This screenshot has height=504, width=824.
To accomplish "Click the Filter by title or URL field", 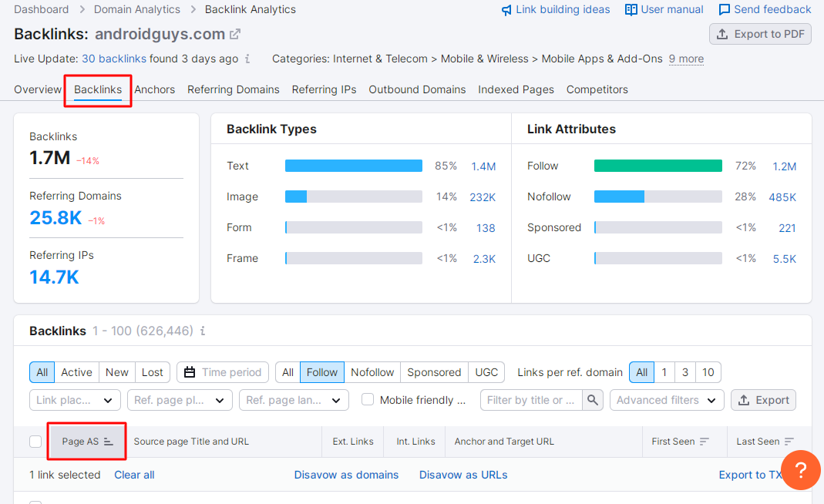I will 531,400.
